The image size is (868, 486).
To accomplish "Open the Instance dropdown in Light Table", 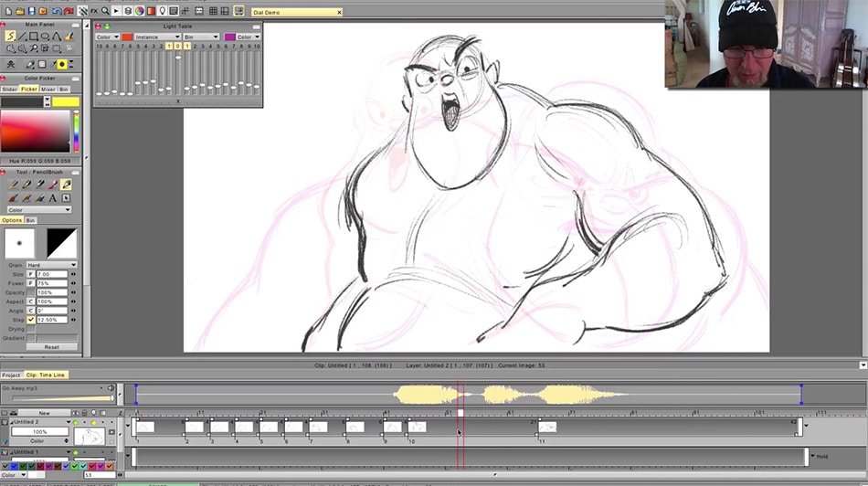I will coord(157,37).
